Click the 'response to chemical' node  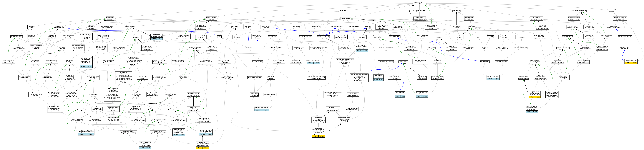point(248,27)
